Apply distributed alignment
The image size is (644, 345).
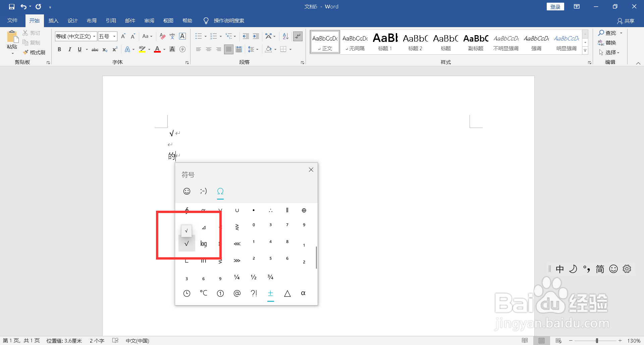239,50
